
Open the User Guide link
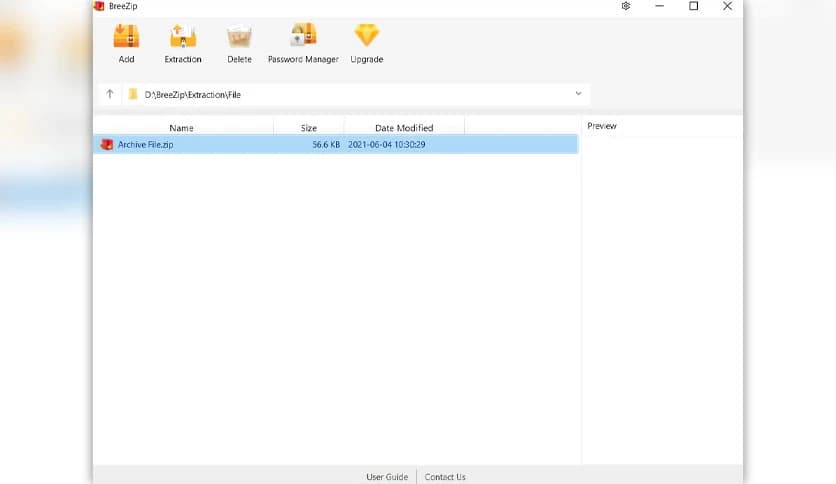(x=387, y=477)
